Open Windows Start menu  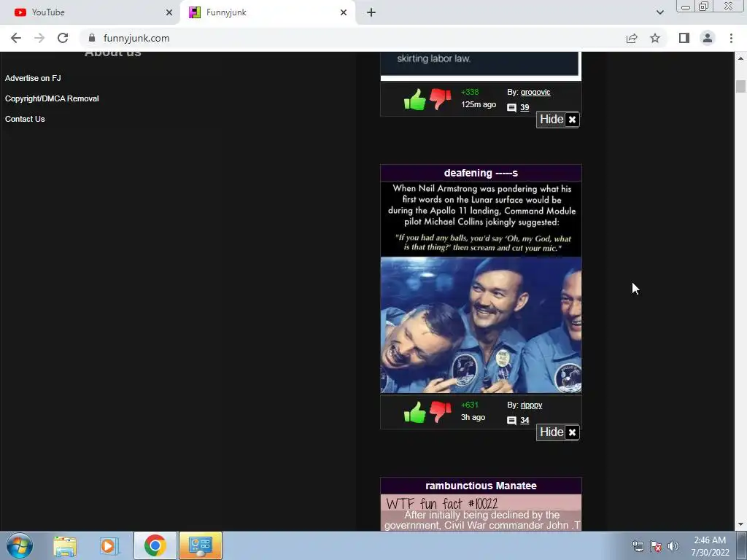tap(20, 545)
